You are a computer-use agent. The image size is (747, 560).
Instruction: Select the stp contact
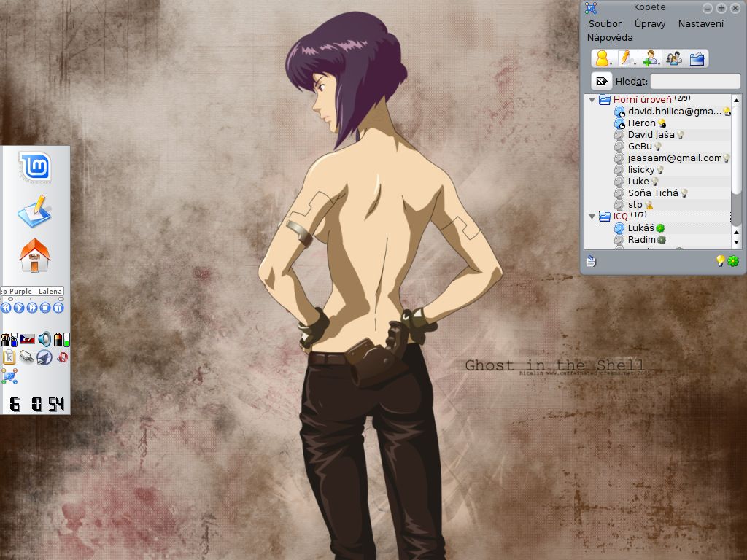[x=672, y=205]
